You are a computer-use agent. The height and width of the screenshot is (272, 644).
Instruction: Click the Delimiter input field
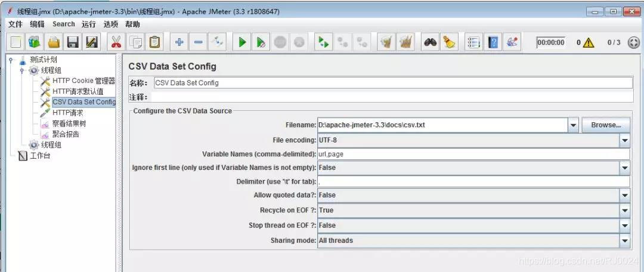473,181
